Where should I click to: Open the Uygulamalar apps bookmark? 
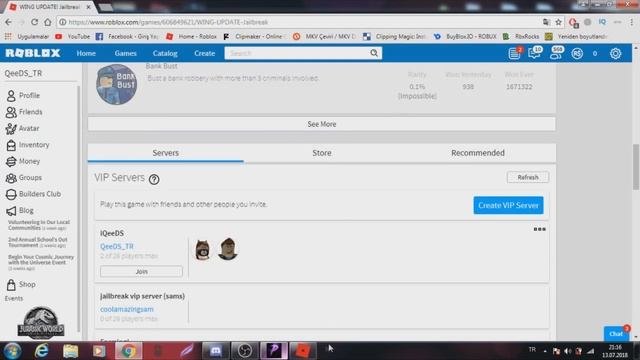(27, 37)
